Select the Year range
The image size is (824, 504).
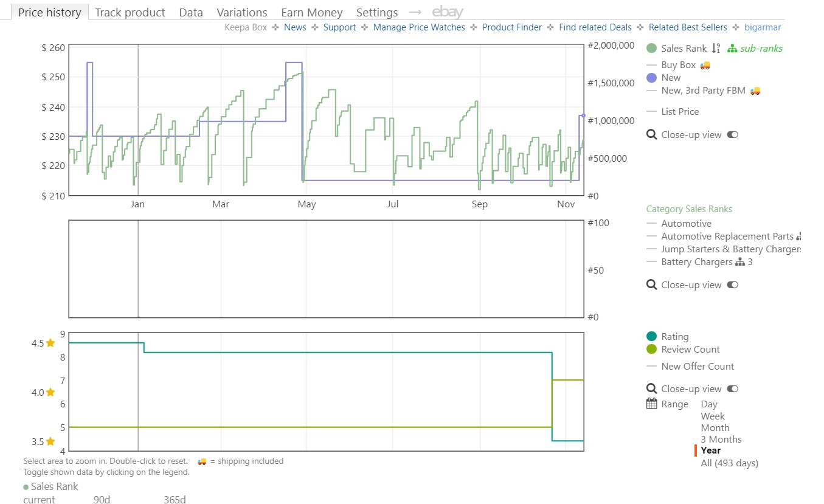coord(711,450)
